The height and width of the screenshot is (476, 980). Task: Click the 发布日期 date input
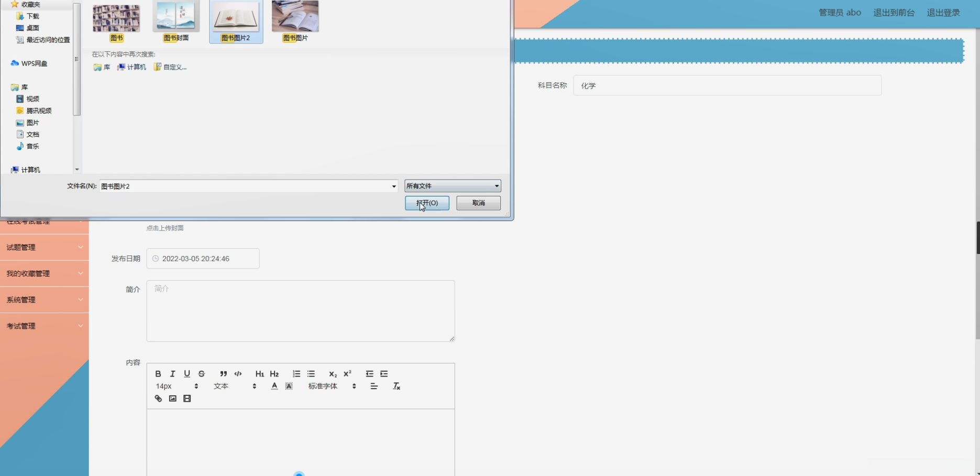pos(203,259)
